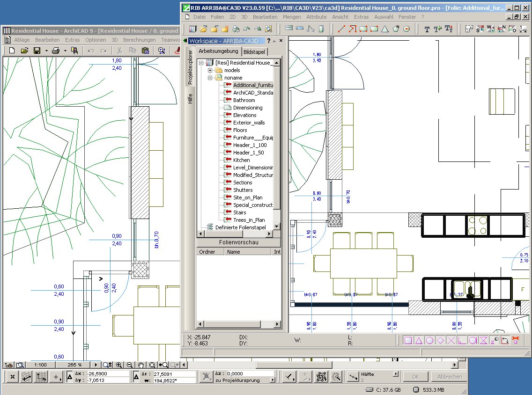Click the Ordner column header
Viewport: 532px width, 395px height.
210,252
